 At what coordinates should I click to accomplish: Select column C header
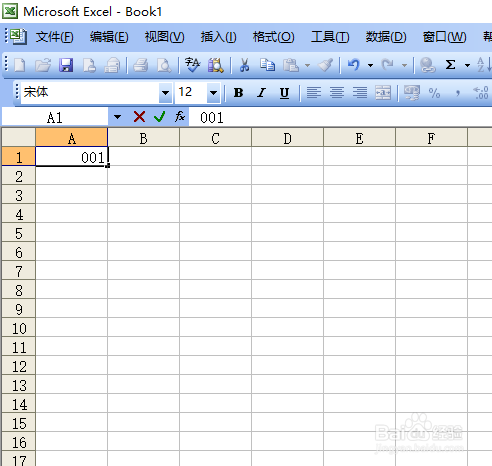tap(215, 138)
